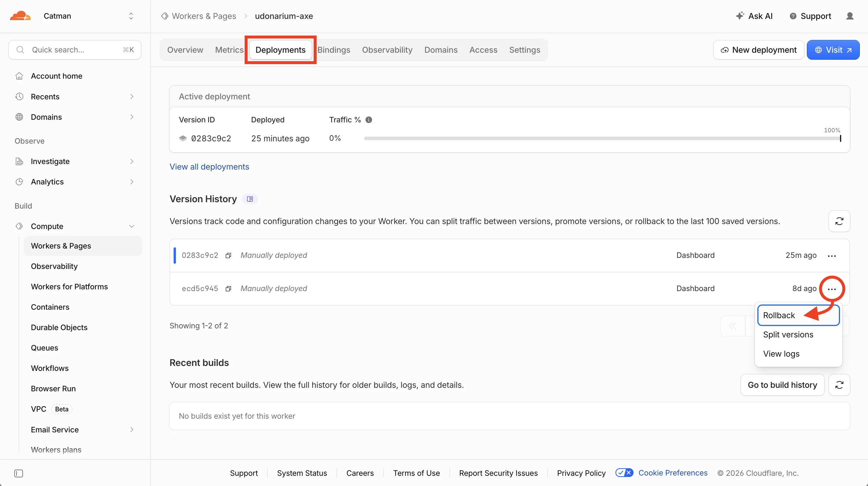Click Workers & Pages breadcrumb
Viewport: 868px width, 486px height.
click(x=204, y=16)
